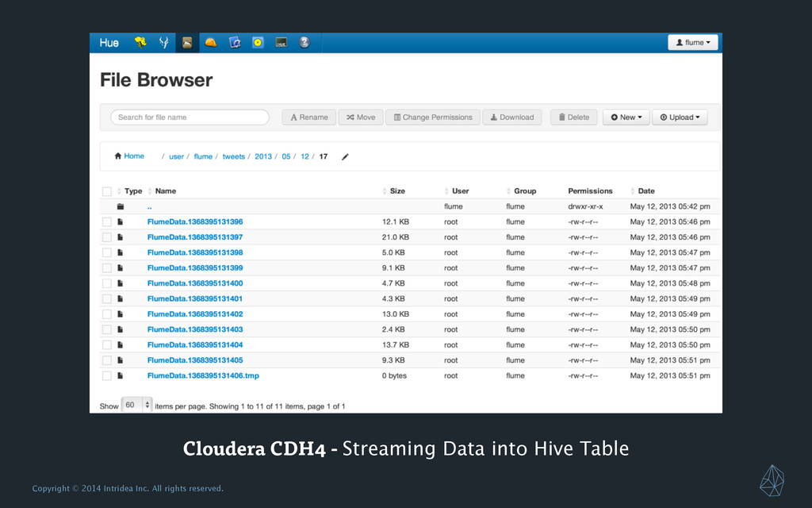Navigate to flume in breadcrumb path
This screenshot has height=508, width=812.
203,156
